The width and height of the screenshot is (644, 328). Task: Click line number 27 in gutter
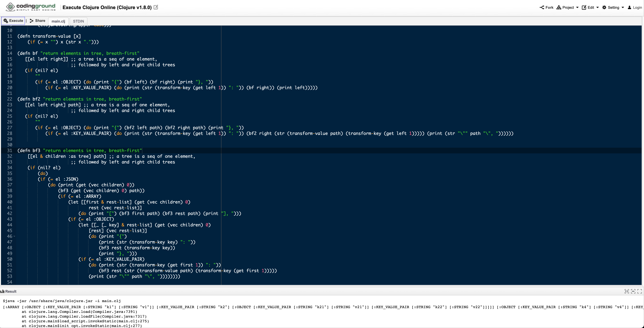[9, 128]
